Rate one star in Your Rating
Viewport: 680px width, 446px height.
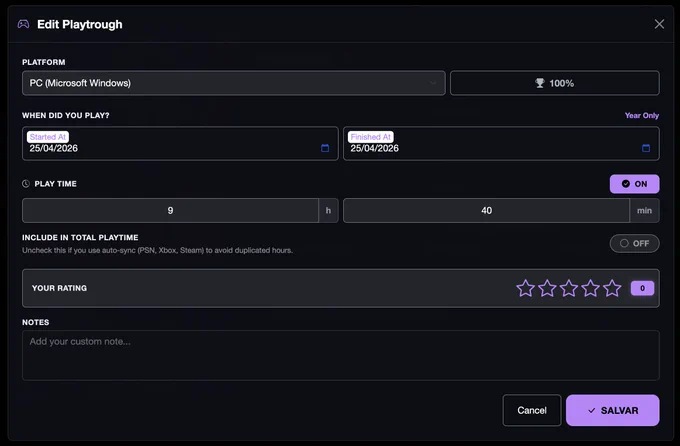point(526,288)
